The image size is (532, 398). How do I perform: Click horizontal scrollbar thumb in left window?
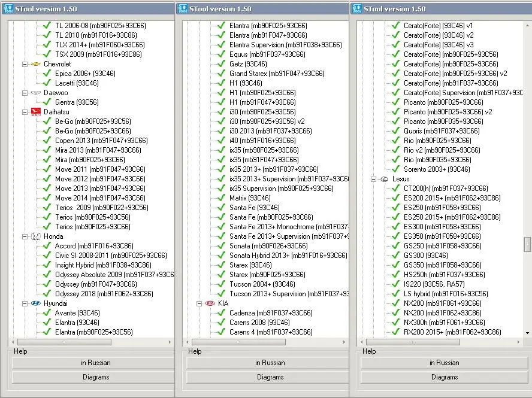(64, 342)
